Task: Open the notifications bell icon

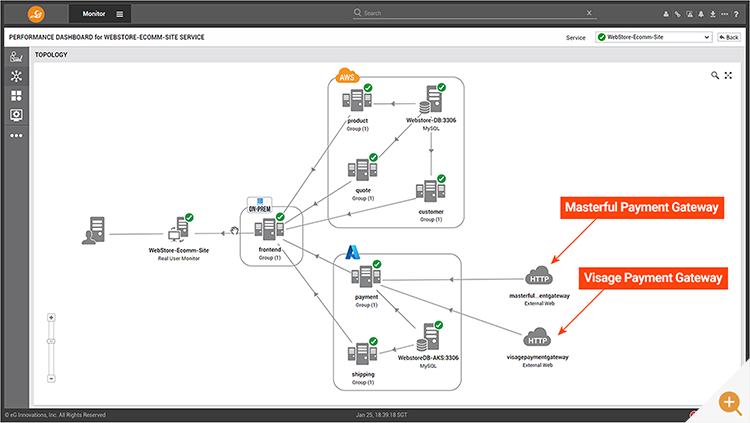Action: pyautogui.click(x=701, y=14)
